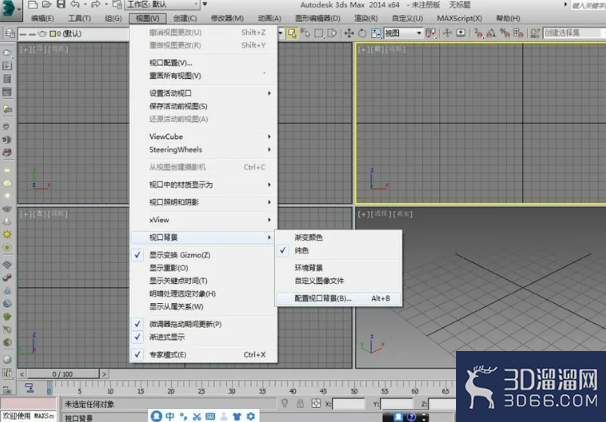Select the 自定义图像文件 background option

(339, 281)
